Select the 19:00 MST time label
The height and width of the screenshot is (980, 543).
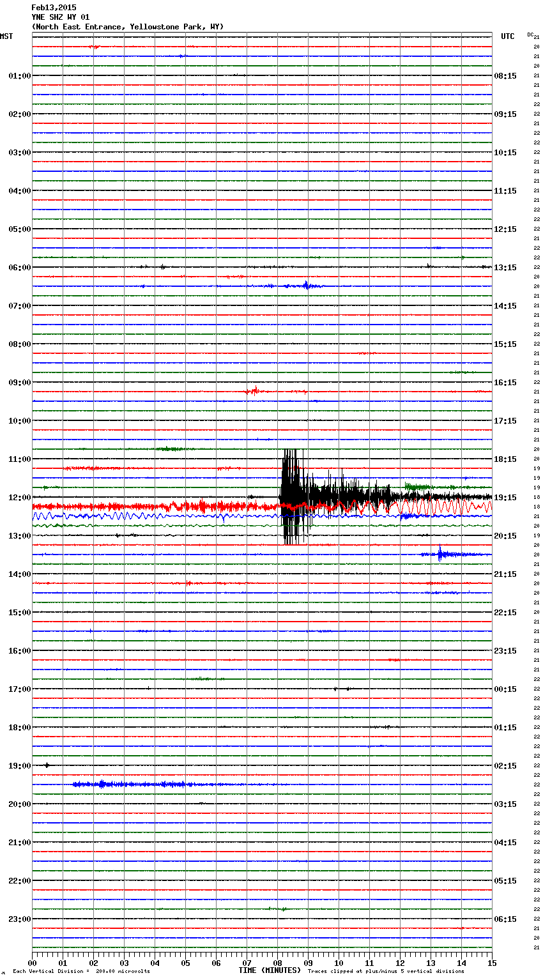(19, 766)
